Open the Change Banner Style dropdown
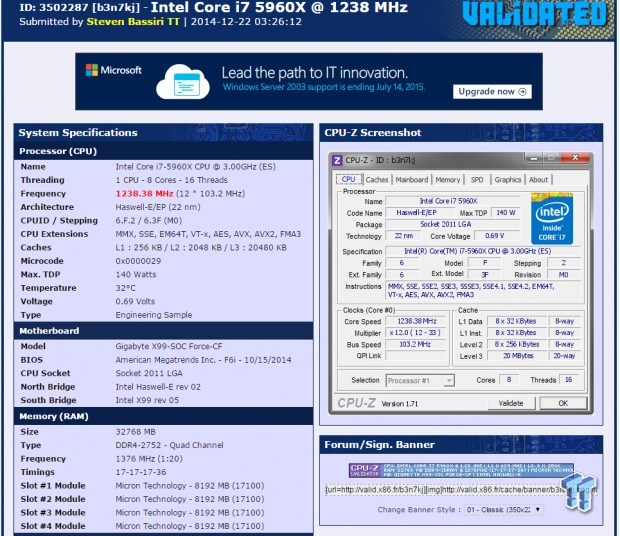Viewport: 620px width, 536px height. 503,510
